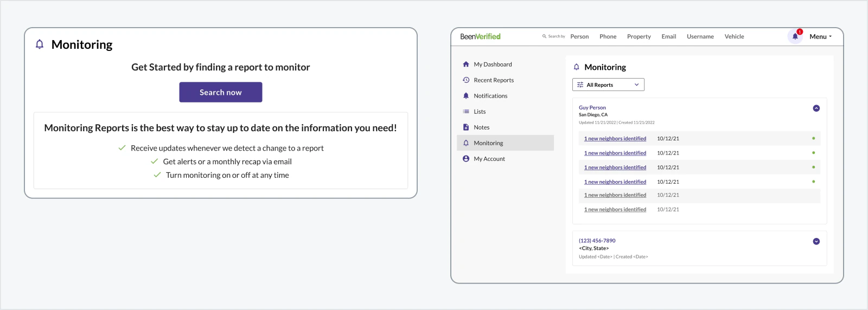Image resolution: width=868 pixels, height=310 pixels.
Task: Click the filter sliders icon in All Reports
Action: (580, 85)
